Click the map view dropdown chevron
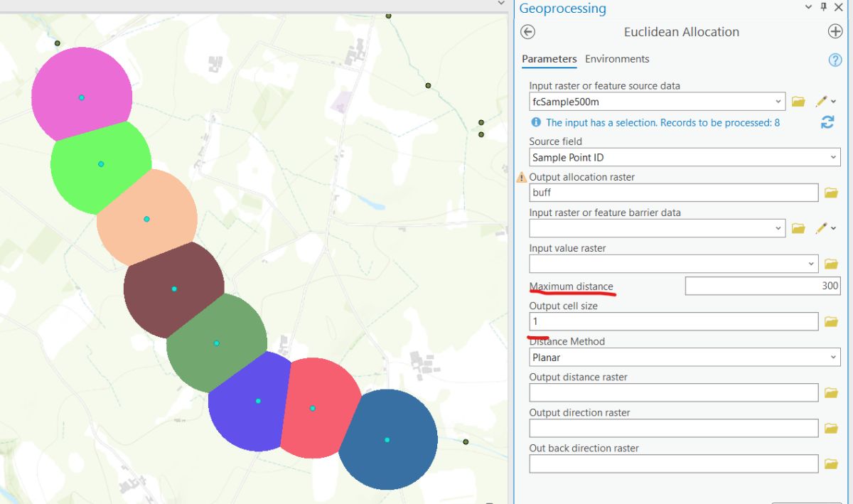 tap(501, 4)
